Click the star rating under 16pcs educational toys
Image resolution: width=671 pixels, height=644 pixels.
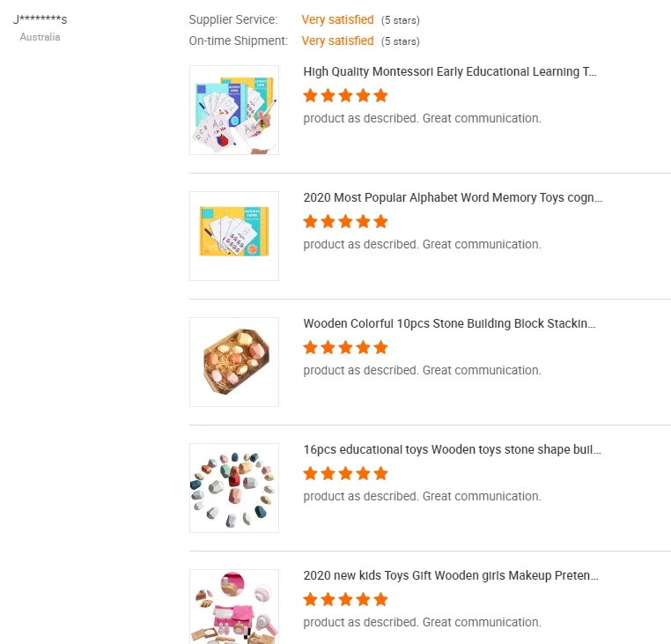point(345,473)
